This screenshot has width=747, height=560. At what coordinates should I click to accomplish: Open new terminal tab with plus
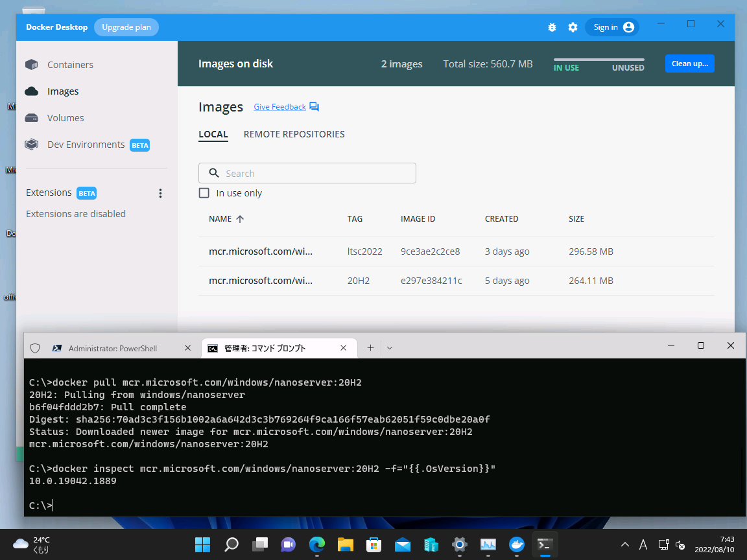(x=370, y=348)
